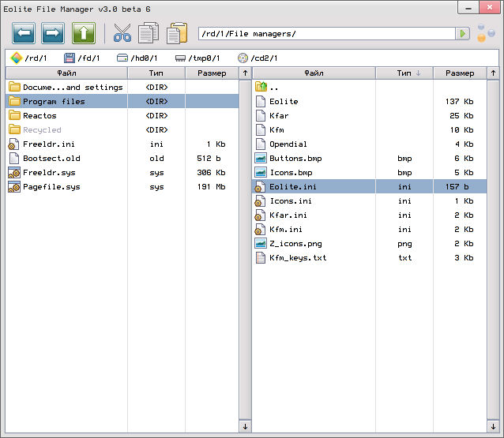The width and height of the screenshot is (504, 438).
Task: Sort right panel by Файл column
Action: pos(313,73)
